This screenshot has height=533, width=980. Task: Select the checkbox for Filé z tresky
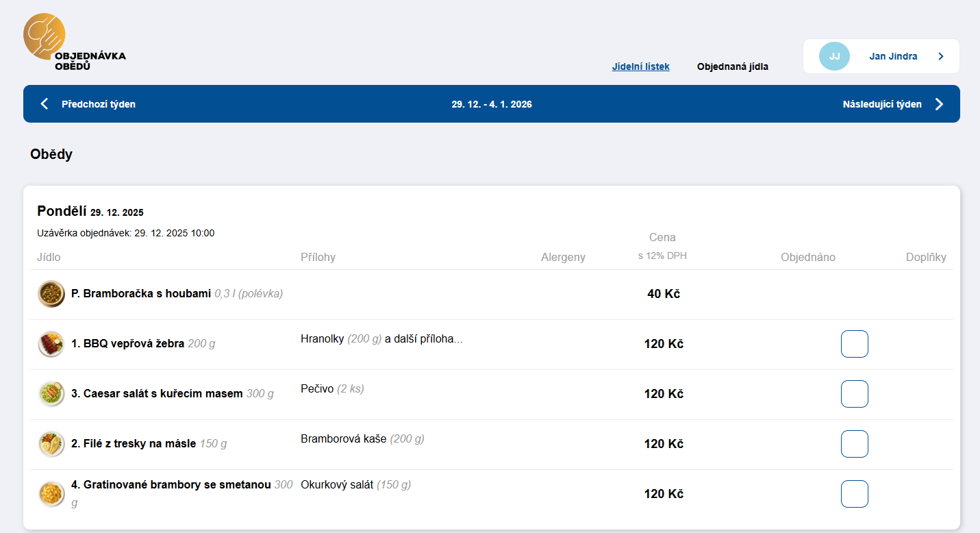[x=854, y=444]
